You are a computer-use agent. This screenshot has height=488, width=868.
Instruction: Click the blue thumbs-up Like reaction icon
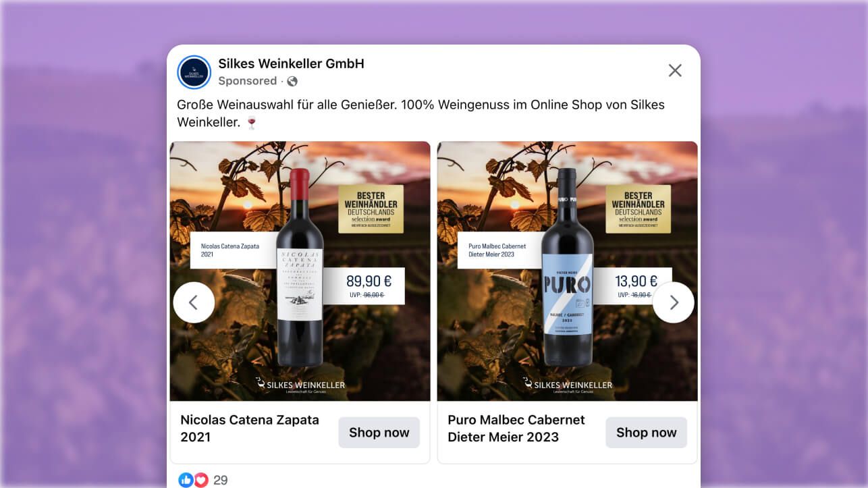pos(186,480)
